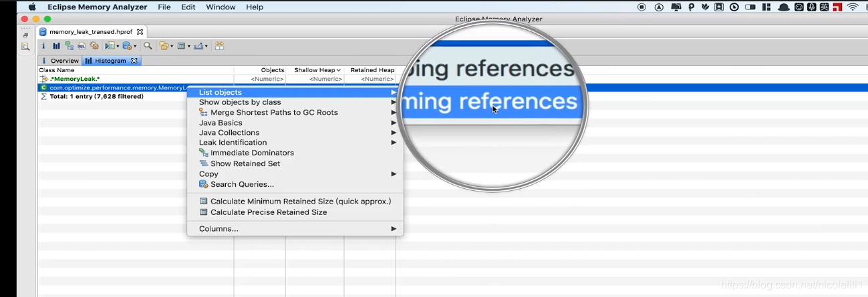Select the memory_leak_transed.hprof editor tab
Viewport: 868px width, 297px height.
coord(91,31)
